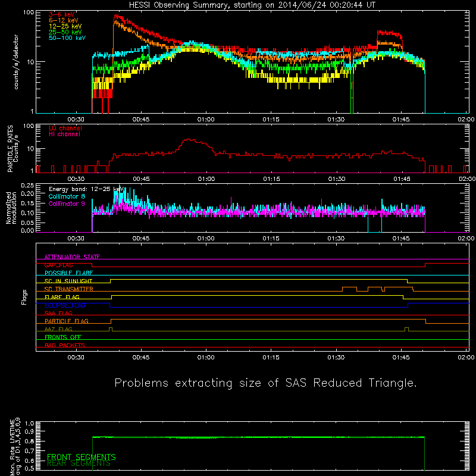Click the 'counts/s/detector' axis label
Viewport: 476px width, 476px height.
pyautogui.click(x=16, y=62)
